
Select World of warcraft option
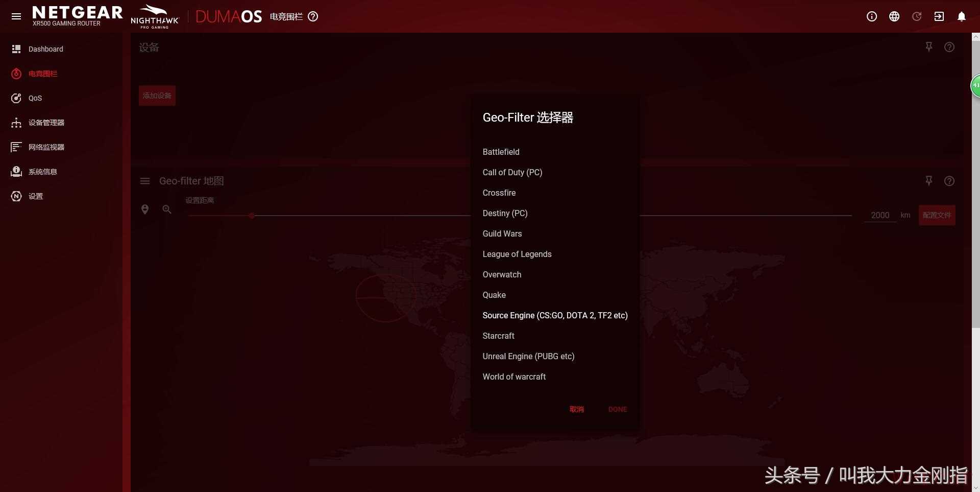pyautogui.click(x=555, y=377)
